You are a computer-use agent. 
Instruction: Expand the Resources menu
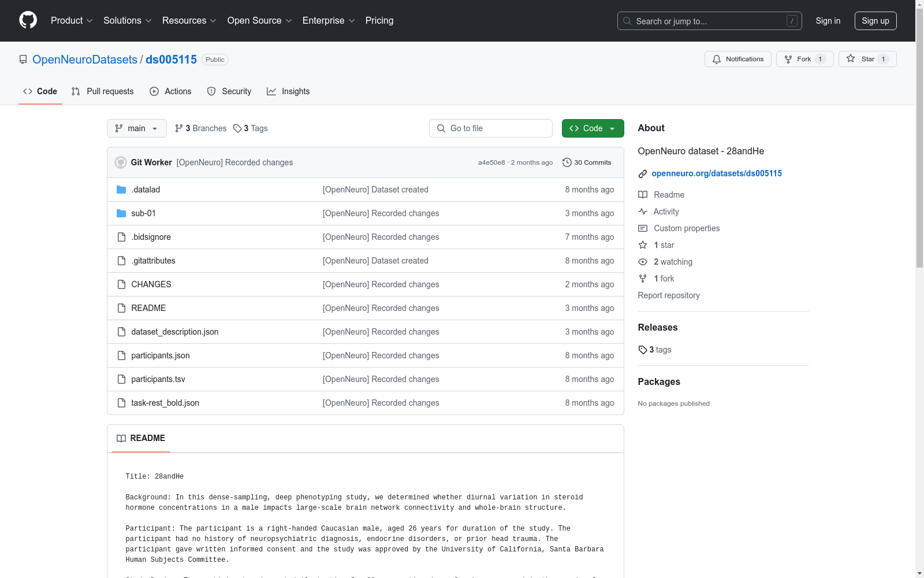coord(189,20)
